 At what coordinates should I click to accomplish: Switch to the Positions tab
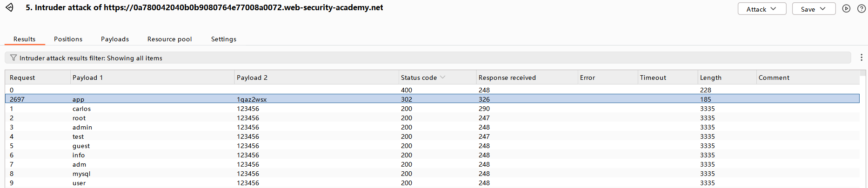point(68,39)
